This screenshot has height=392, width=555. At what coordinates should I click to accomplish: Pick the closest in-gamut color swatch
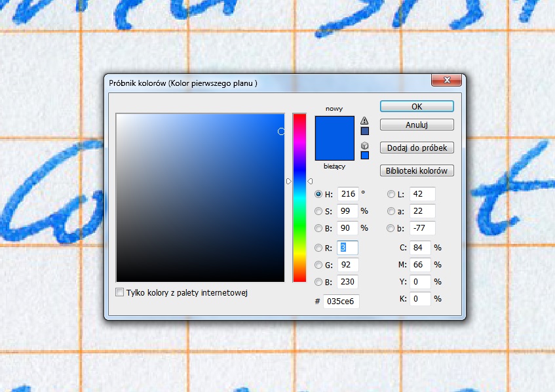point(365,131)
